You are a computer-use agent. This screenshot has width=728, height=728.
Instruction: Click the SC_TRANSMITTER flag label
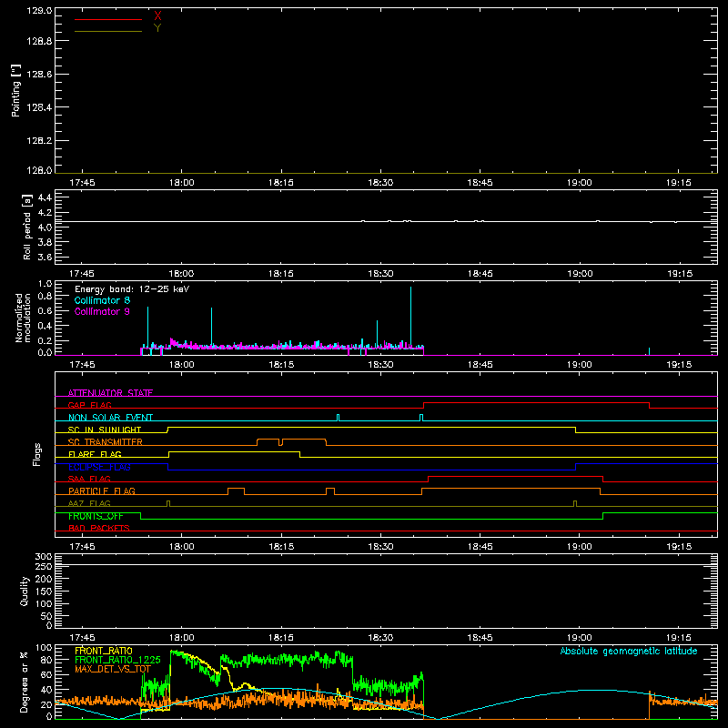pos(106,442)
